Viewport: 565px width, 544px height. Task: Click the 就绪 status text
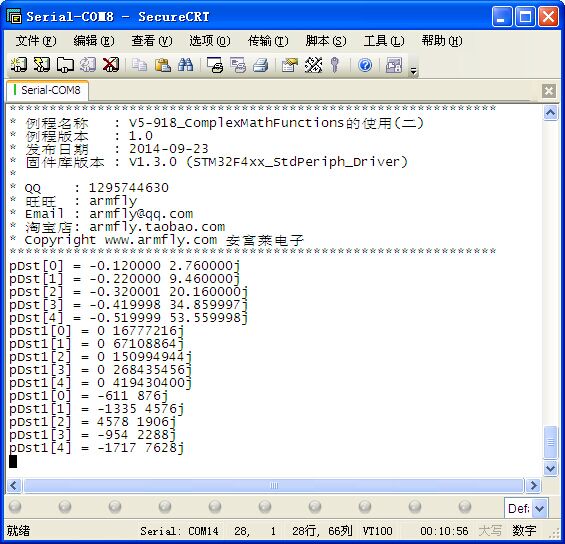coord(18,530)
